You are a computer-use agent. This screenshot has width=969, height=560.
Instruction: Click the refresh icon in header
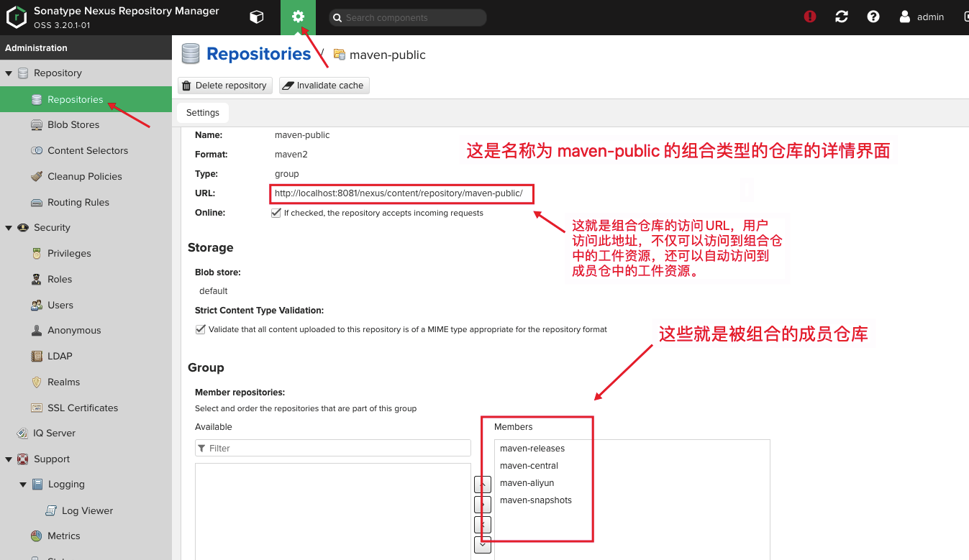(842, 17)
